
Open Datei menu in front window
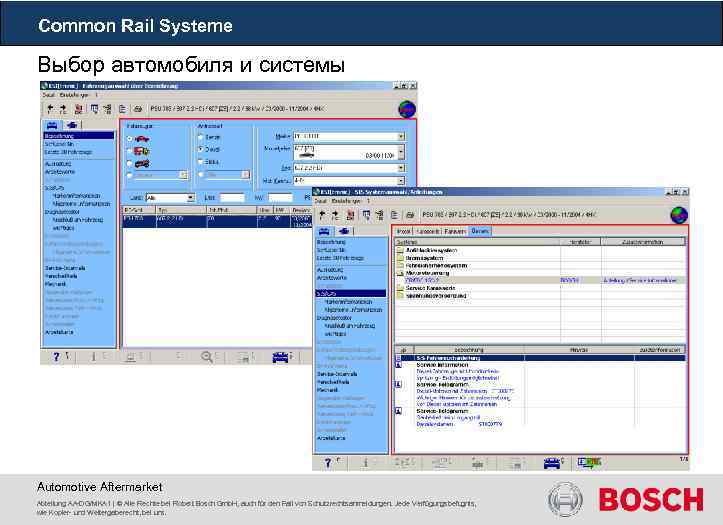(x=321, y=201)
